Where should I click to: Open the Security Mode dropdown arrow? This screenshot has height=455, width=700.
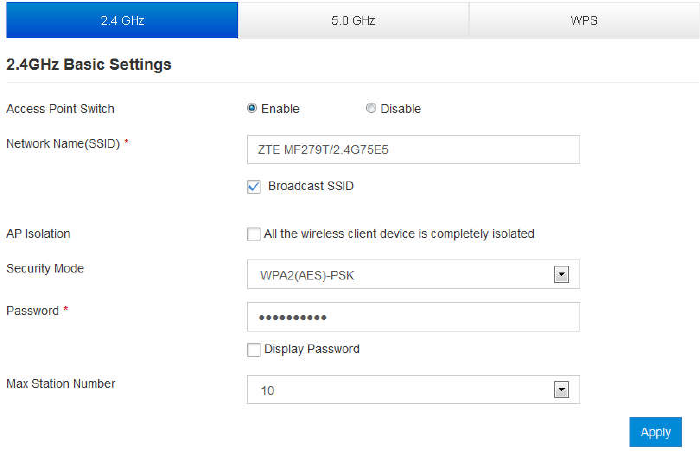pyautogui.click(x=561, y=274)
